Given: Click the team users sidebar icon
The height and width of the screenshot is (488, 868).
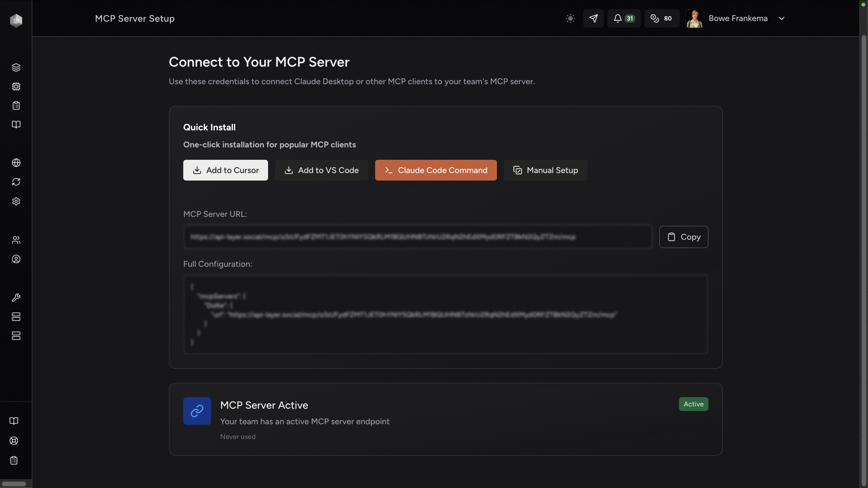Looking at the screenshot, I should pos(16,240).
